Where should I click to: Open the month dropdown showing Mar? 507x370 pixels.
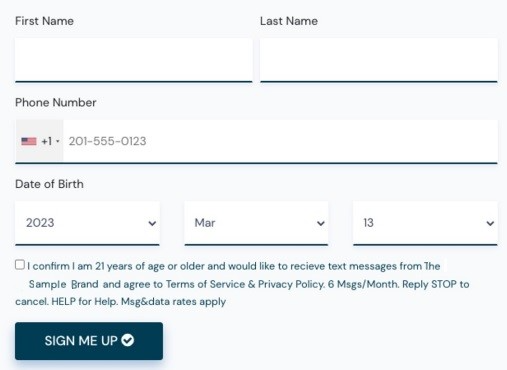point(256,223)
